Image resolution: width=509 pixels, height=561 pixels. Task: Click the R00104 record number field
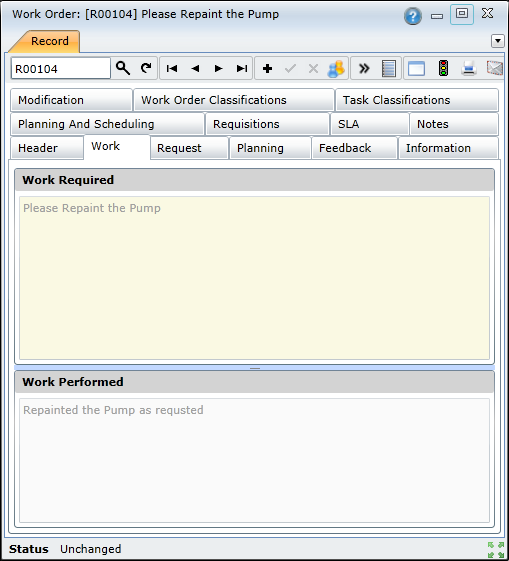pos(61,68)
